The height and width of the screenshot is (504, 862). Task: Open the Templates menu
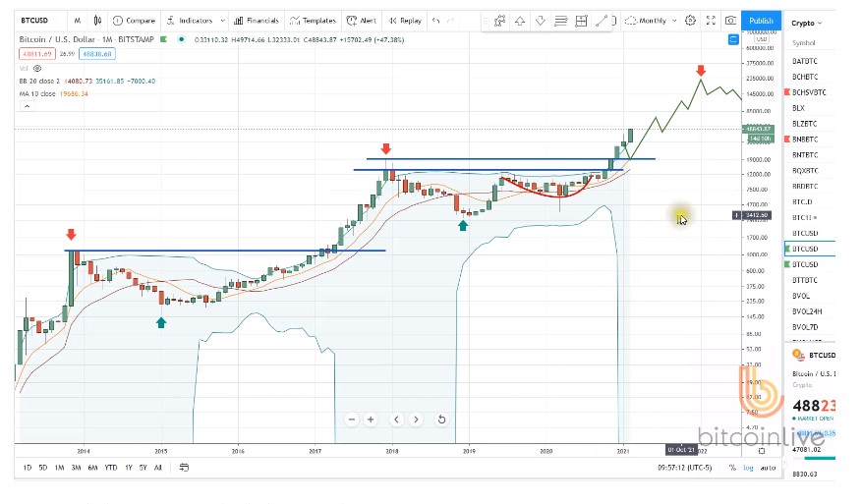314,21
